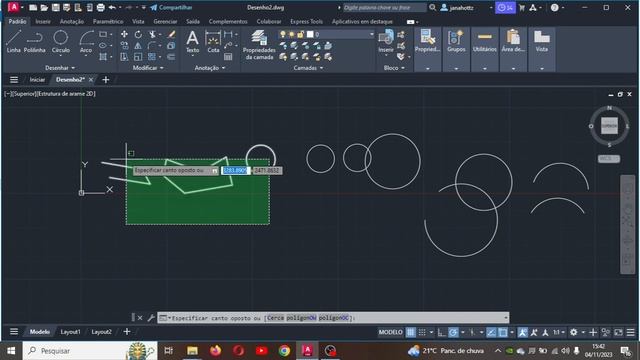
Task: Click the Iniciar file tab
Action: coord(37,80)
